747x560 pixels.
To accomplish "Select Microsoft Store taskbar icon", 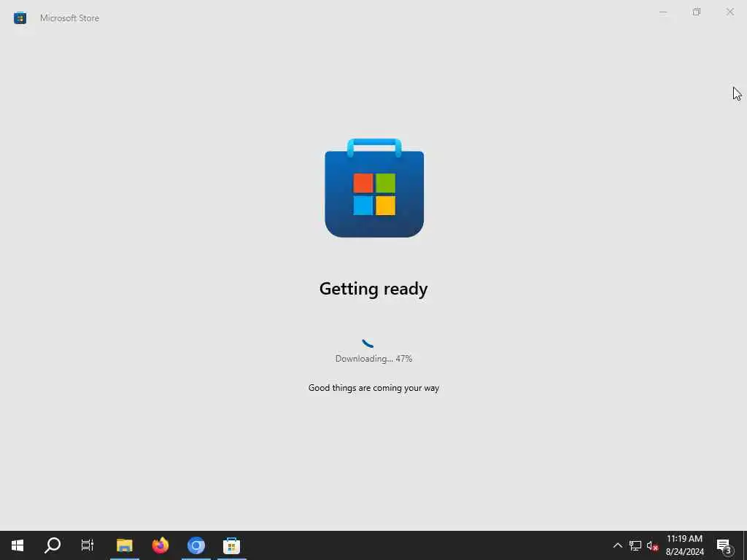I will [231, 545].
